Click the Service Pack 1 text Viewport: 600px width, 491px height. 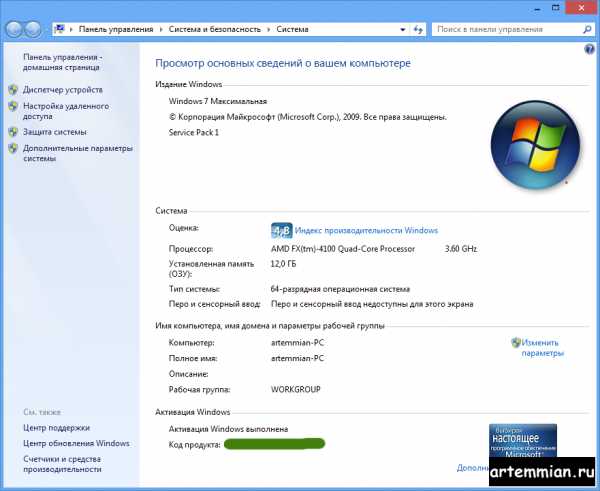[194, 132]
